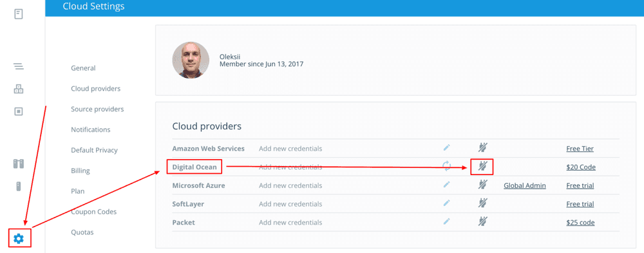Edit Amazon Web Services credentials pencil
This screenshot has width=644, height=253.
[x=446, y=148]
